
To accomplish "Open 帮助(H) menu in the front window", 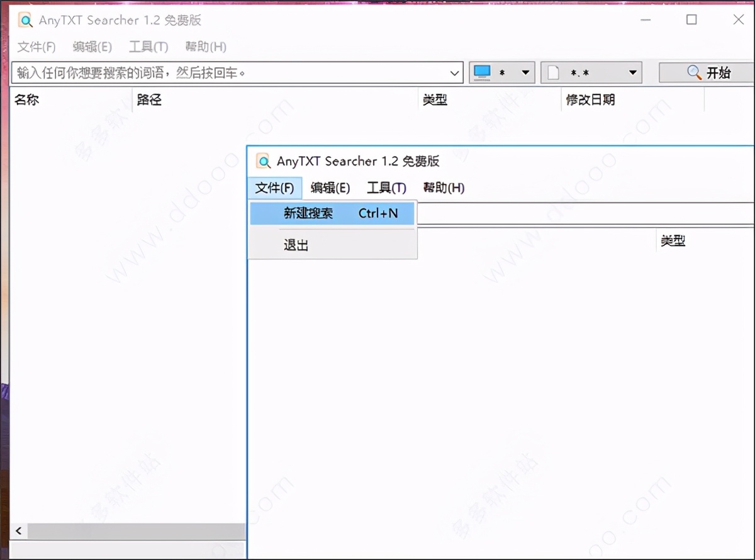I will 444,188.
